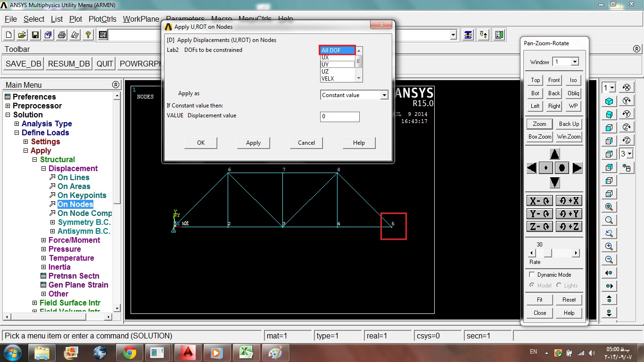The height and width of the screenshot is (362, 644).
Task: Click the right arrow in Pan-Zoom-Rotate
Action: pos(578,168)
